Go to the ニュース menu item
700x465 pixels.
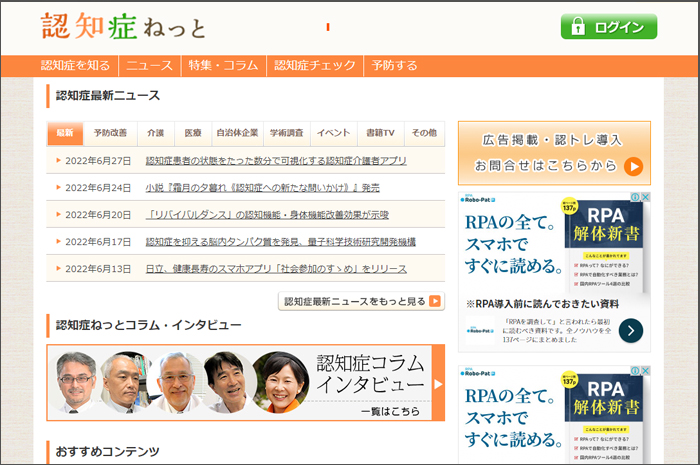(x=150, y=66)
